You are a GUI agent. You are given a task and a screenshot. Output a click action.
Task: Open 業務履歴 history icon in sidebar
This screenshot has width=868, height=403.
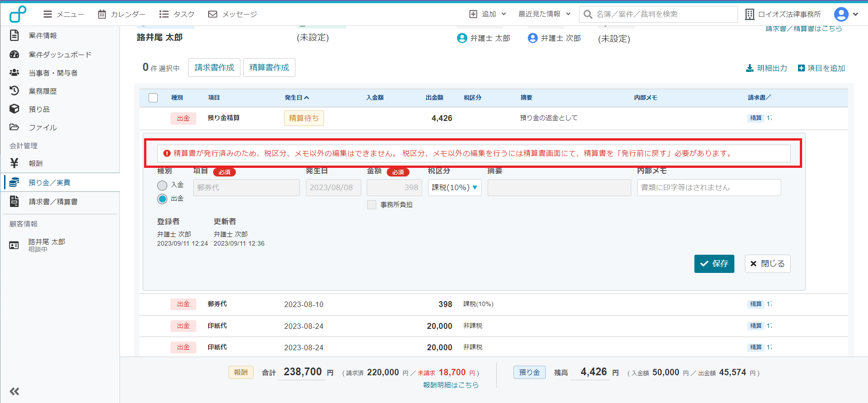tap(15, 91)
